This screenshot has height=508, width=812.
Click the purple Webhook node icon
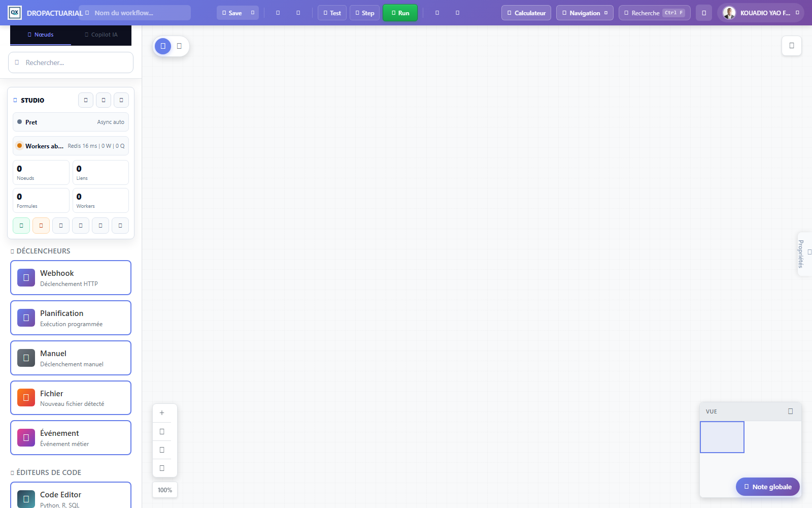26,277
